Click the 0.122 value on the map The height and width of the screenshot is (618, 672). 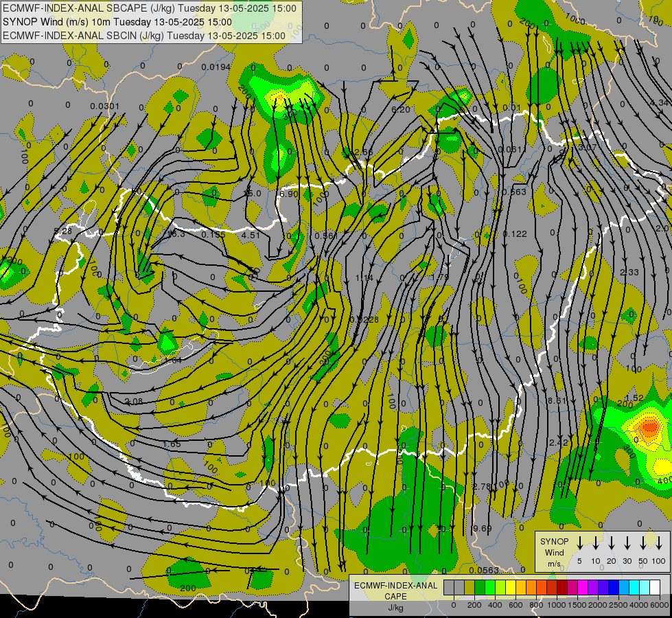pos(515,233)
